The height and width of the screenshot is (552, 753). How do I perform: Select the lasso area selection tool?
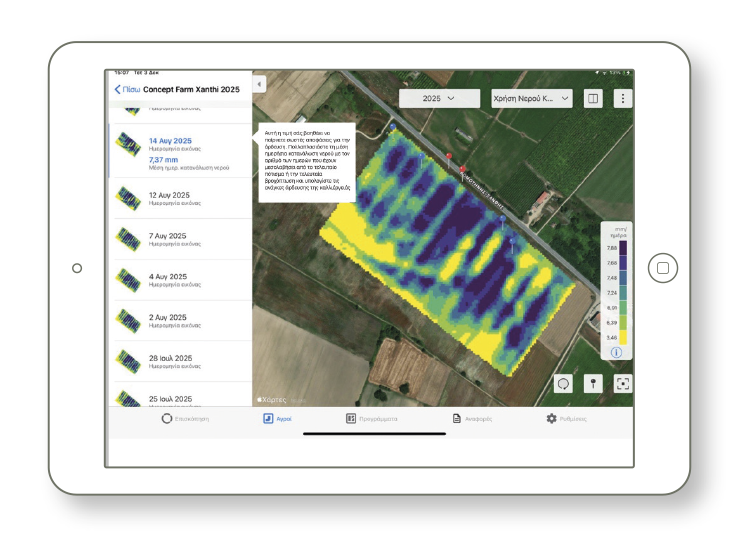click(x=564, y=384)
